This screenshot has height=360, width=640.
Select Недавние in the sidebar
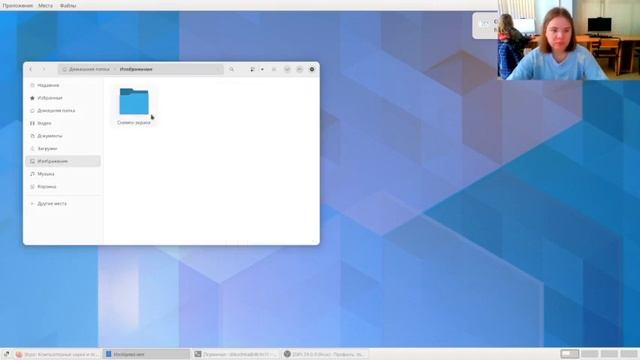coord(63,85)
